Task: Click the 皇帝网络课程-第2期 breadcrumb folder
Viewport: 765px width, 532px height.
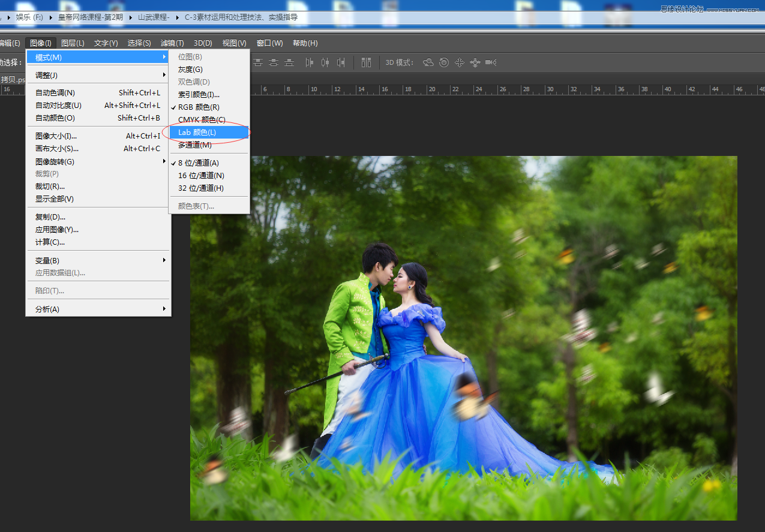Action: (x=91, y=17)
